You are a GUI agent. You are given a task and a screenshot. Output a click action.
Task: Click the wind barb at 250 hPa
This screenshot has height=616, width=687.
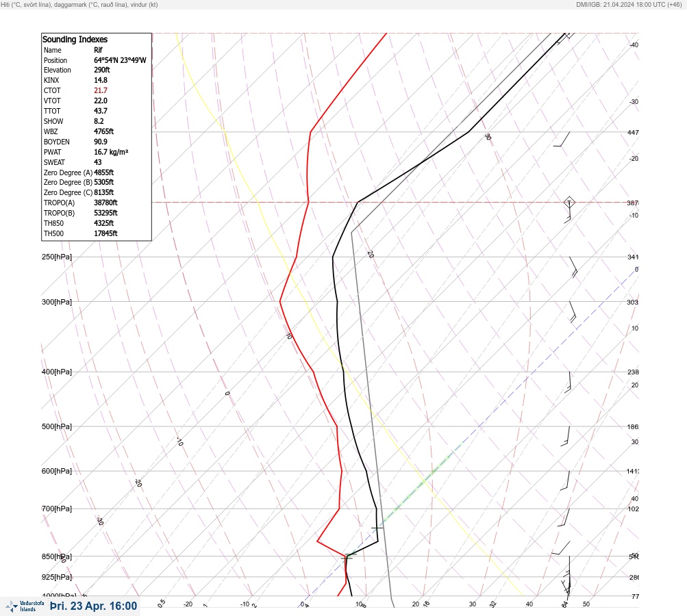[573, 267]
